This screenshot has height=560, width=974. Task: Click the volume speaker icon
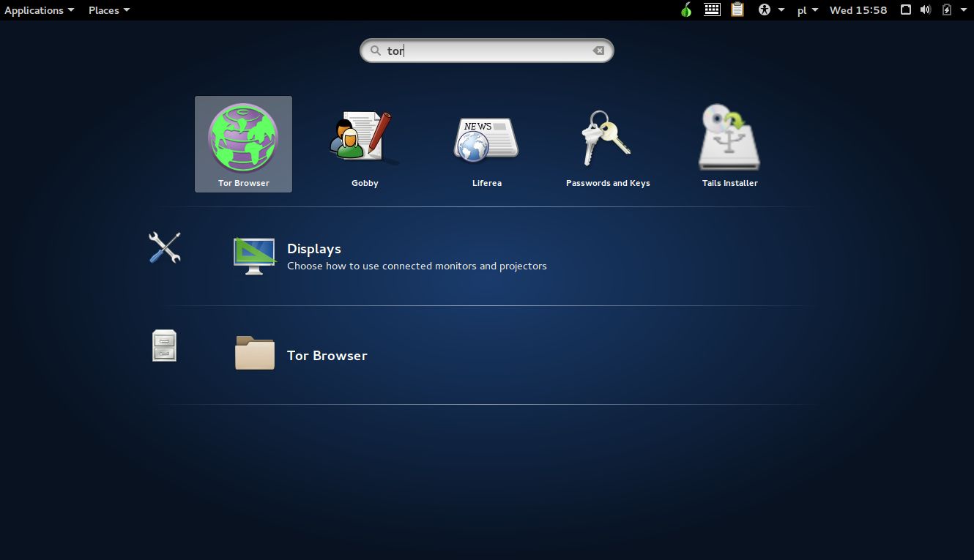point(926,10)
